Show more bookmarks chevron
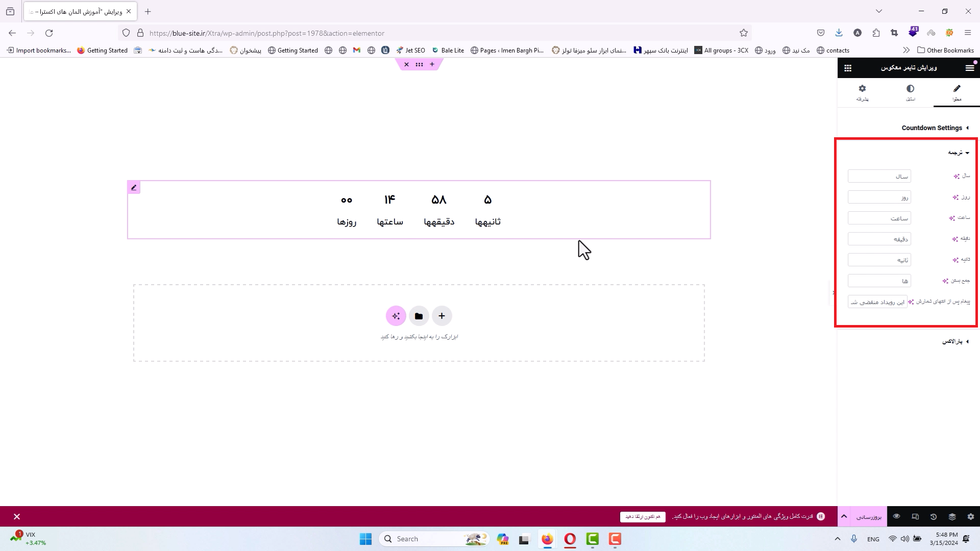The height and width of the screenshot is (551, 980). click(x=906, y=50)
